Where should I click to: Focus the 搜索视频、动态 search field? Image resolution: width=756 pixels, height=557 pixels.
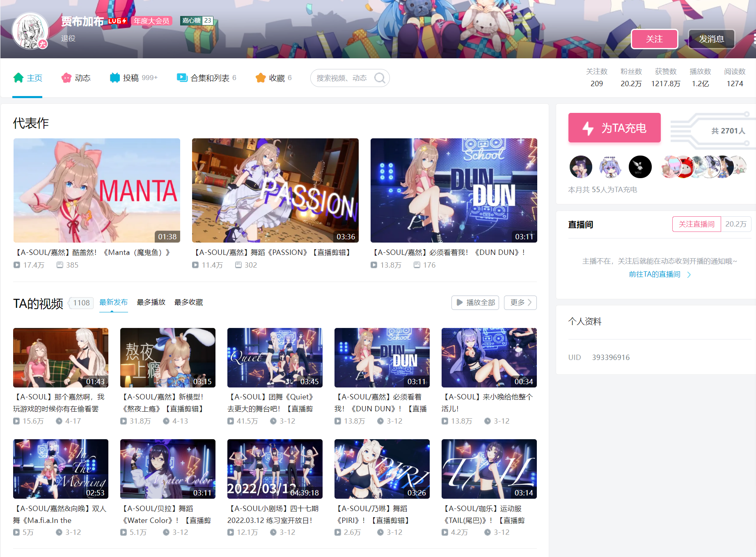tap(343, 78)
